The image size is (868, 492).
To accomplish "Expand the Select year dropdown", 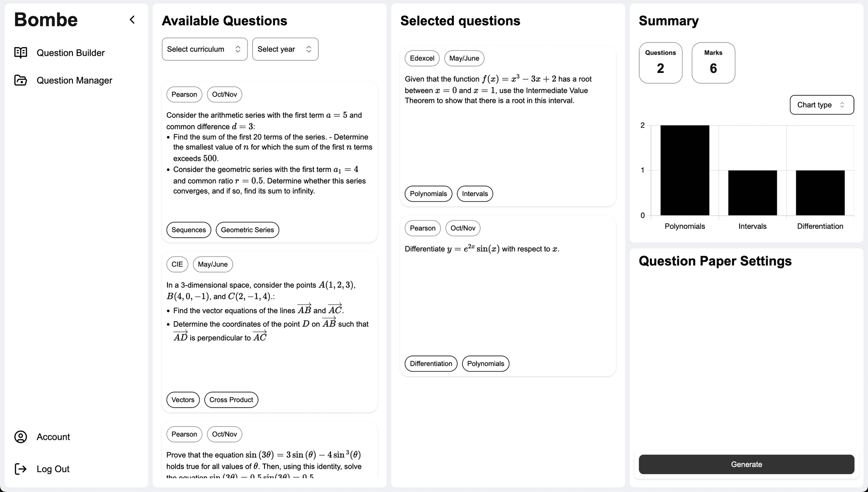I will click(x=284, y=49).
